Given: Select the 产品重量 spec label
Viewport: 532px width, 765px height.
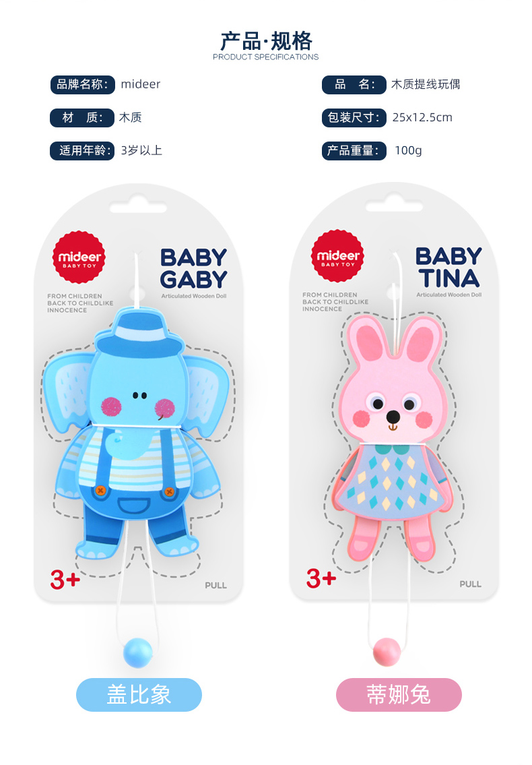Looking at the screenshot, I should point(354,151).
